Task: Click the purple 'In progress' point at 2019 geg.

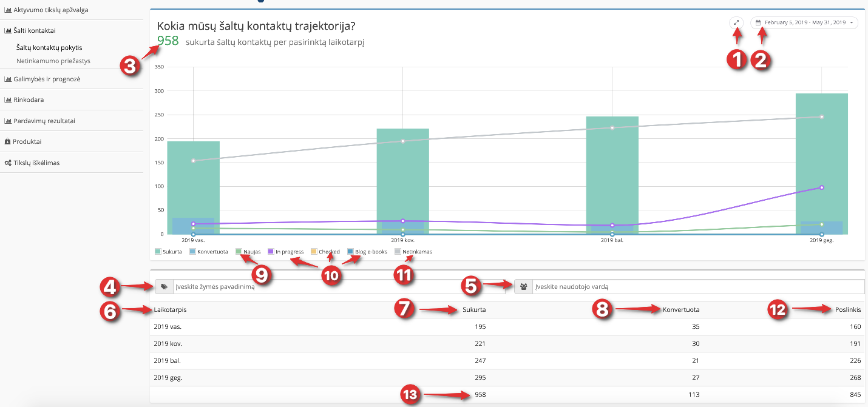Action: pos(821,187)
